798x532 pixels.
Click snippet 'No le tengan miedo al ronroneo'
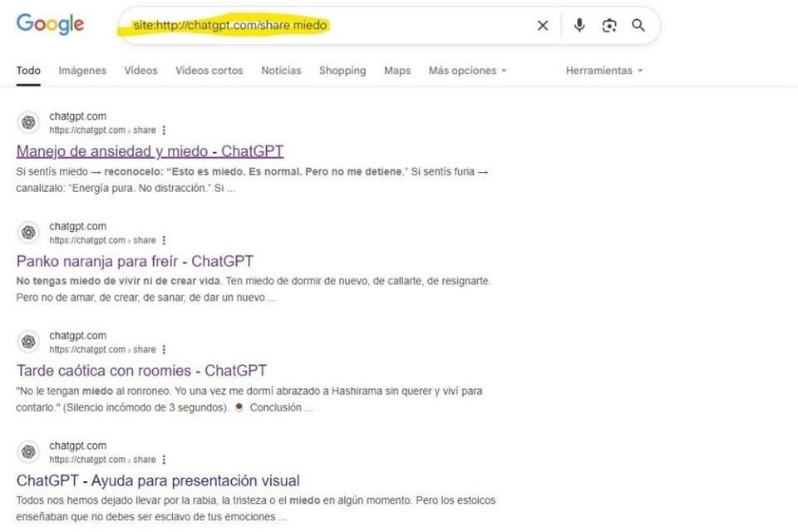click(x=249, y=399)
